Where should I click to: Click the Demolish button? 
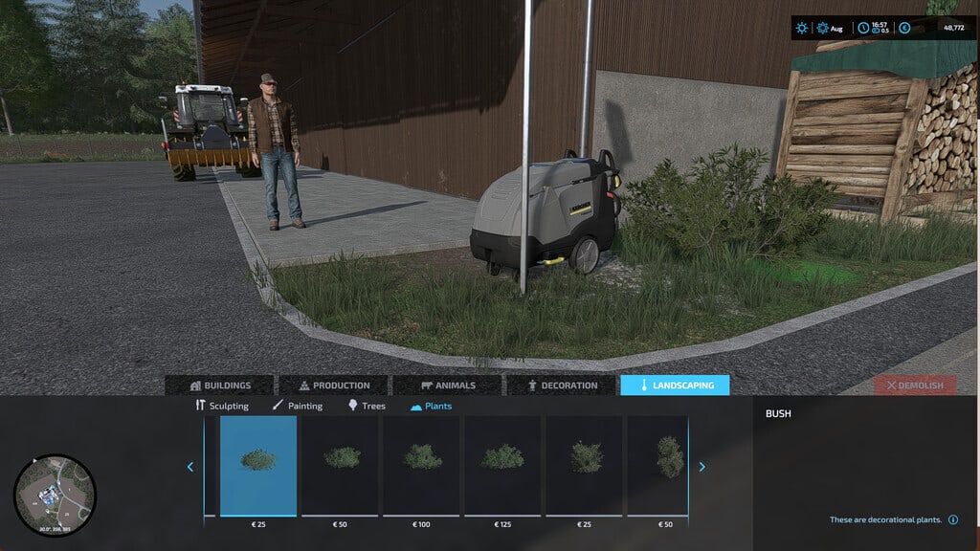tap(914, 386)
